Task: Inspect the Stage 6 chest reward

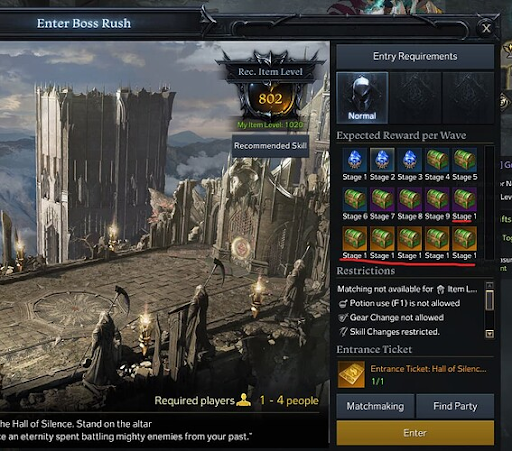Action: (355, 199)
